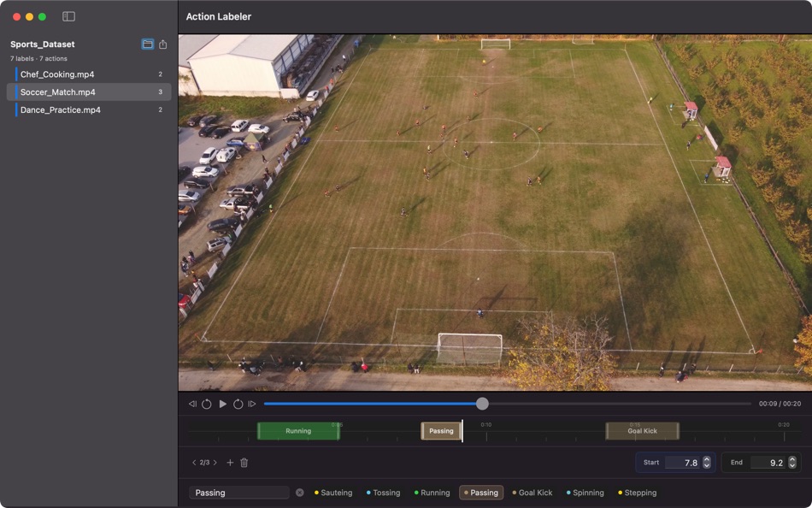Adjust the End time stepper arrows

pyautogui.click(x=792, y=463)
